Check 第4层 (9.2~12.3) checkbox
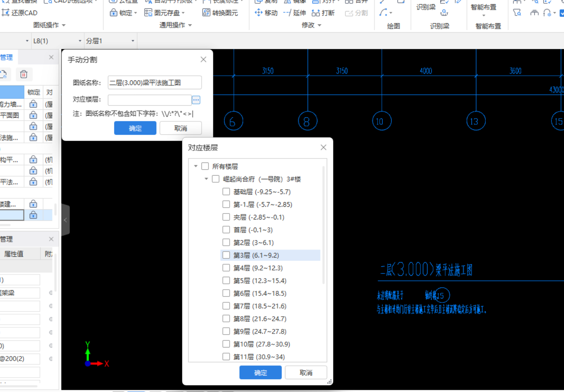Viewport: 564px width, 392px height. pos(226,268)
